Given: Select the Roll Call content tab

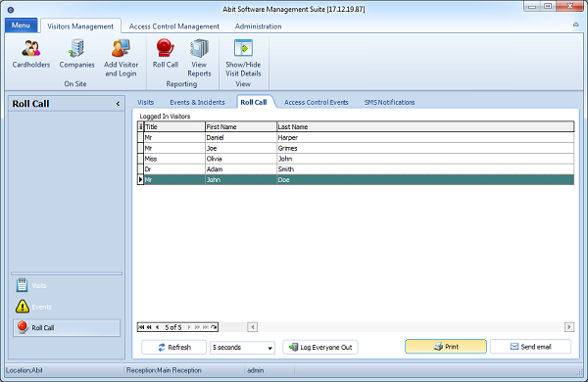Looking at the screenshot, I should 254,102.
